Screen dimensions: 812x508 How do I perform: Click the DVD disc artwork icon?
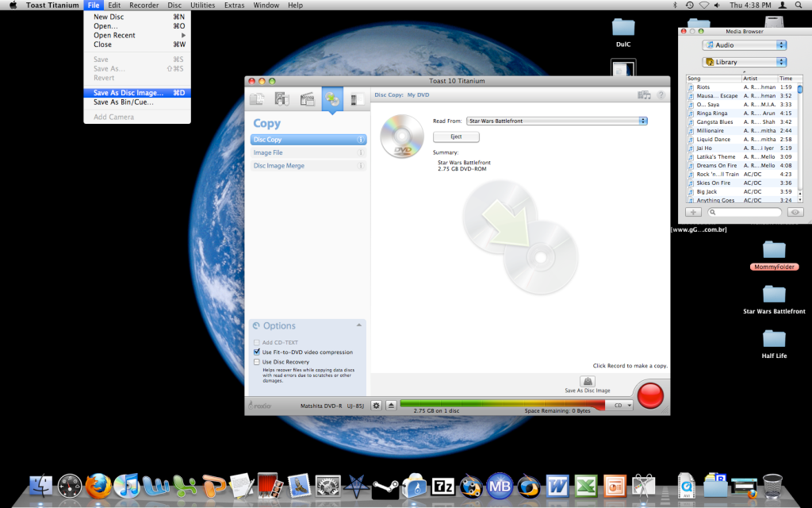pos(402,137)
